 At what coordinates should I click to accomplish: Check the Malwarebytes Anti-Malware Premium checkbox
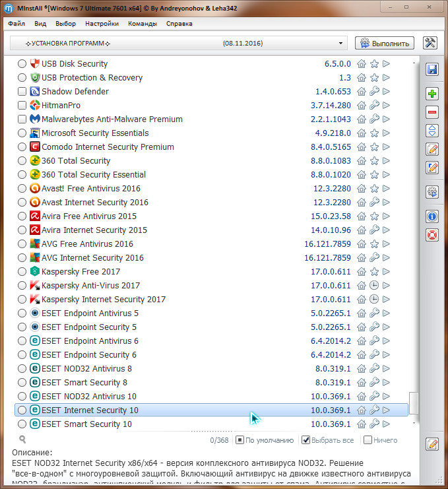22,119
